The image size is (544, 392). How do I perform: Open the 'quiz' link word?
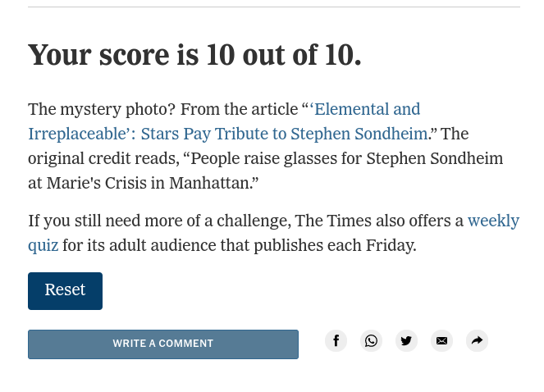(43, 245)
